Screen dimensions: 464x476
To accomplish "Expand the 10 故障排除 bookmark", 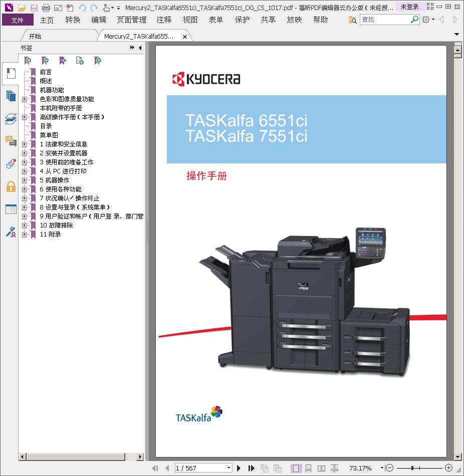I will point(24,225).
